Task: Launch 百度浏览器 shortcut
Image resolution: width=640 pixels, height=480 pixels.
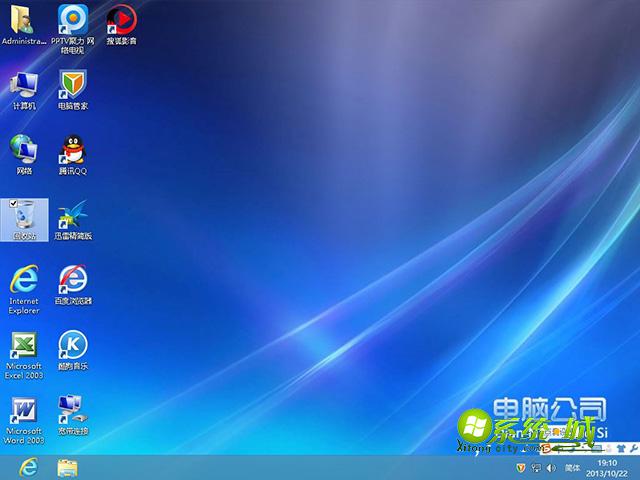Action: pyautogui.click(x=73, y=284)
